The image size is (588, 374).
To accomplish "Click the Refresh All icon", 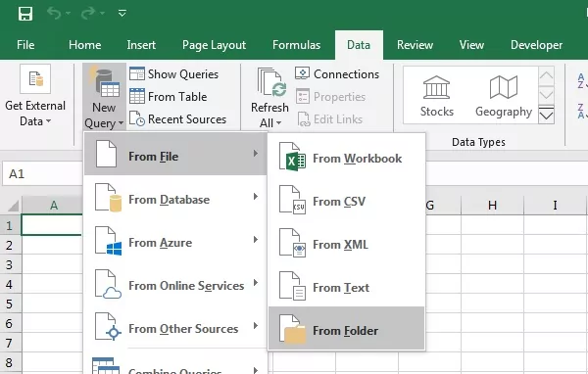I will tap(271, 82).
